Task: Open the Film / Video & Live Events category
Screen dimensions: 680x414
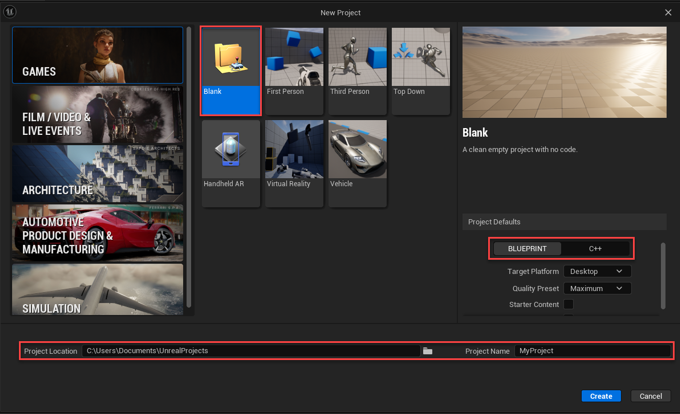Action: pyautogui.click(x=97, y=115)
